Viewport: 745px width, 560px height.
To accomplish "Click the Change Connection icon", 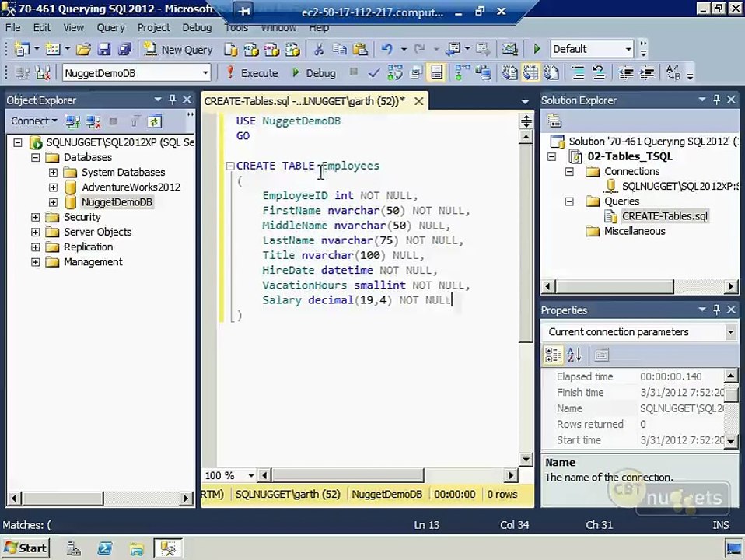I will click(x=43, y=73).
